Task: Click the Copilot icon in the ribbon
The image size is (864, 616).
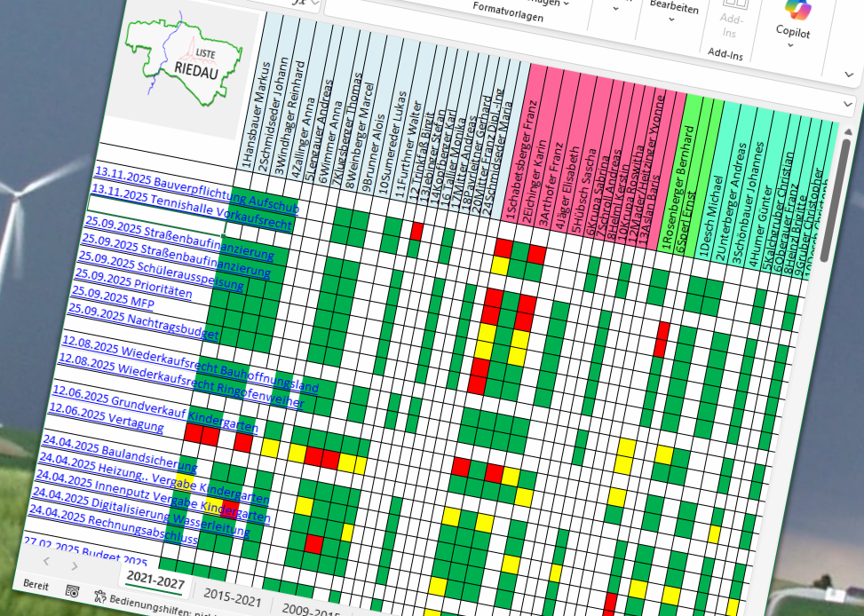Action: click(x=794, y=9)
